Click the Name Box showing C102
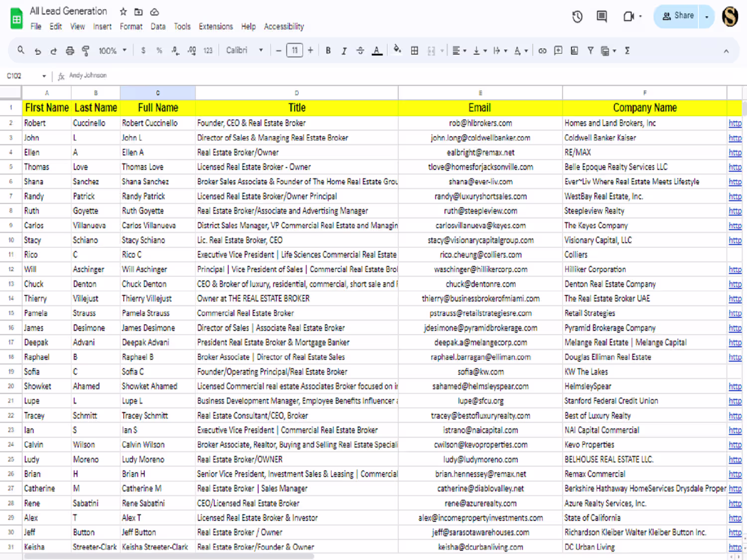Viewport: 747px width, 560px height. pyautogui.click(x=26, y=76)
